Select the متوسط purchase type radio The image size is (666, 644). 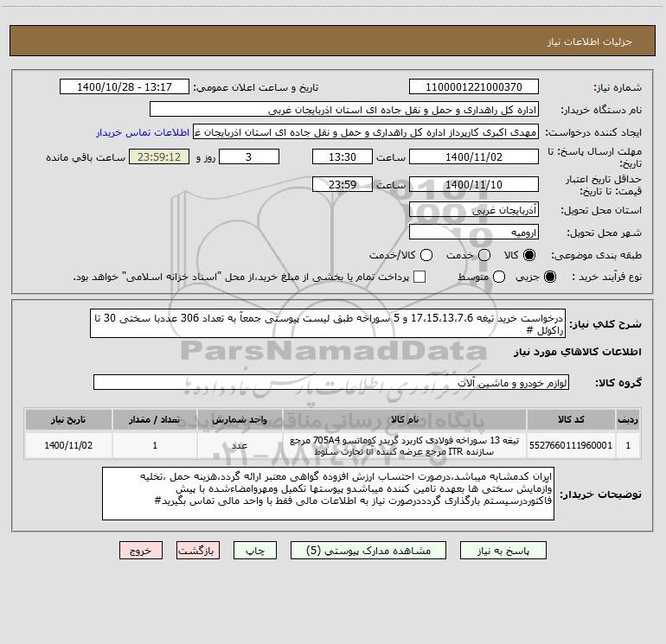click(499, 277)
